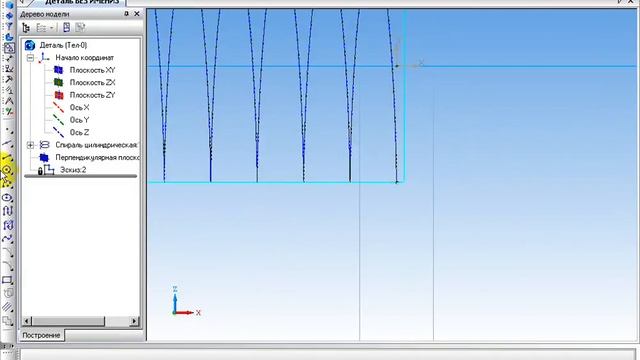Switch to the highlighted Geometry panel
The width and height of the screenshot is (640, 360).
[x=8, y=48]
